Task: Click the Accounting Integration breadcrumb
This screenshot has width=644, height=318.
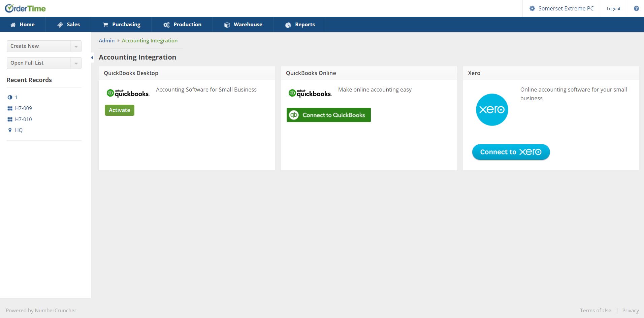Action: (150, 41)
